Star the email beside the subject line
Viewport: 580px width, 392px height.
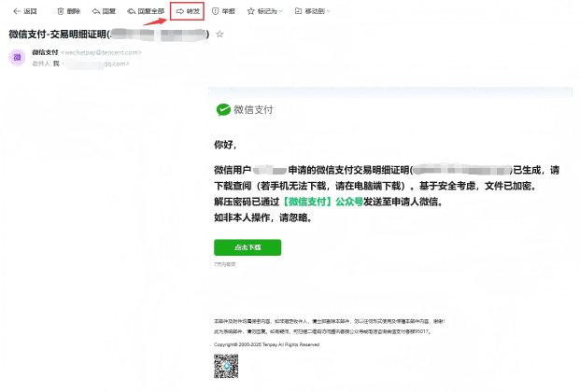219,35
